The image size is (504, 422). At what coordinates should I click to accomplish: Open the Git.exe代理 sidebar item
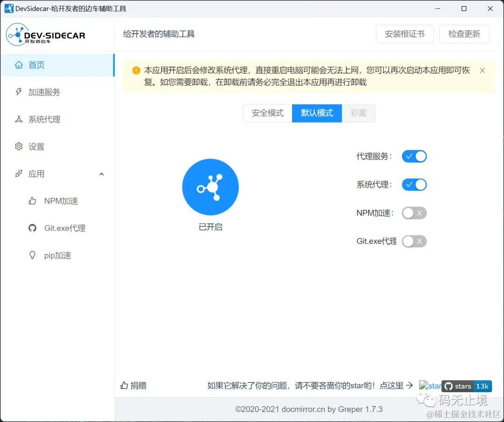tap(57, 228)
